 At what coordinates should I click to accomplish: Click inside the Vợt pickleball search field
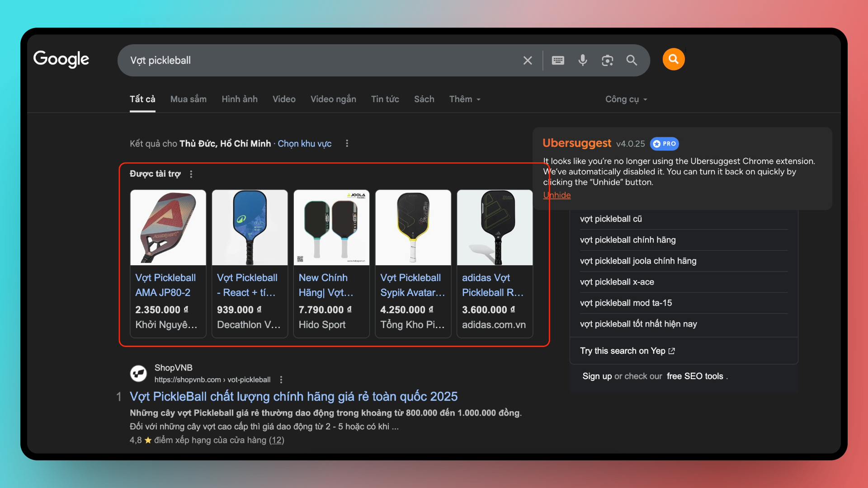316,61
